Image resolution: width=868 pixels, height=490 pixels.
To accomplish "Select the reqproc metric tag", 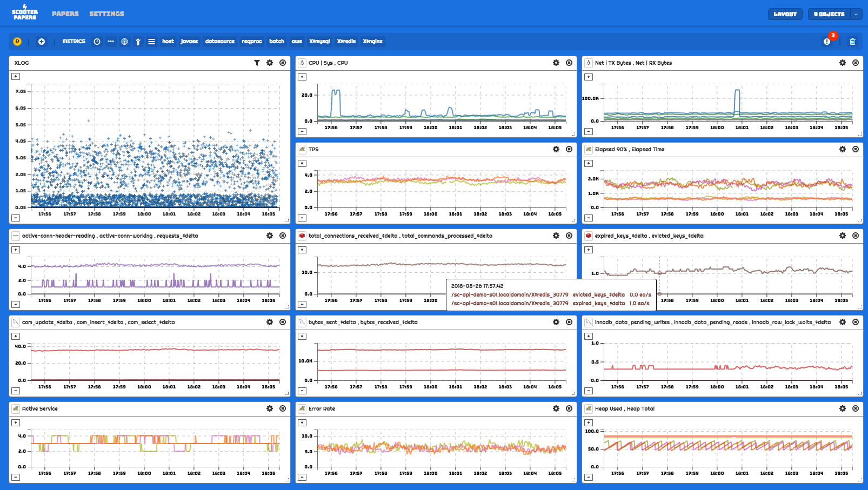I will [252, 42].
